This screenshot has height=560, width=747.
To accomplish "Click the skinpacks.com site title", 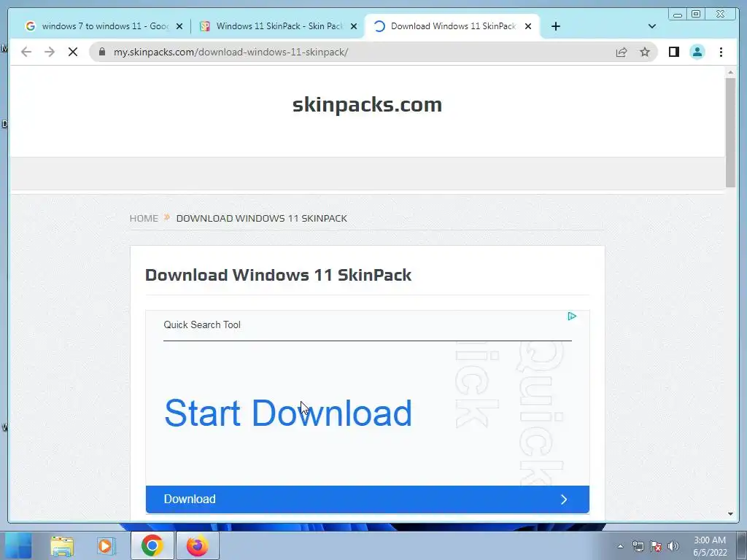I will (x=368, y=105).
